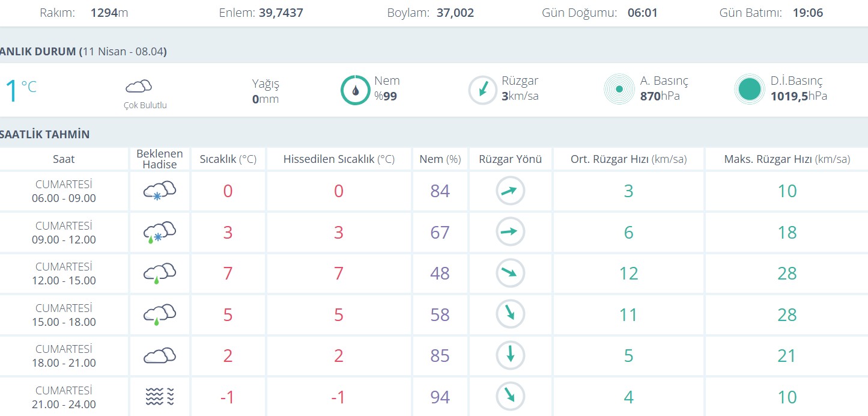Click the D.İ.Basınç filled green circle icon
The height and width of the screenshot is (416, 868).
pos(749,90)
